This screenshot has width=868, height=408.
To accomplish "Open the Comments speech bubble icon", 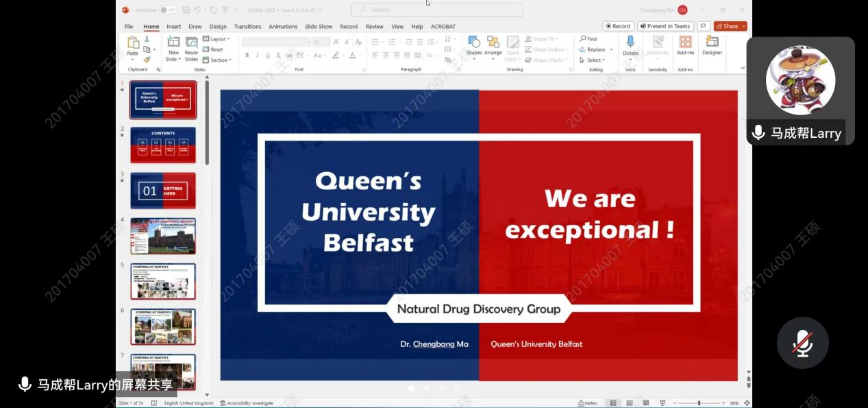I will 703,26.
